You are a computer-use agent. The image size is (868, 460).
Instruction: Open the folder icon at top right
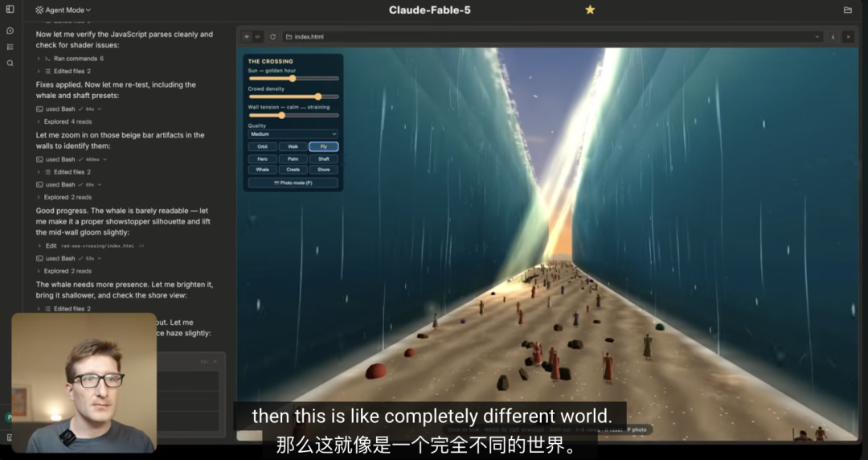848,10
